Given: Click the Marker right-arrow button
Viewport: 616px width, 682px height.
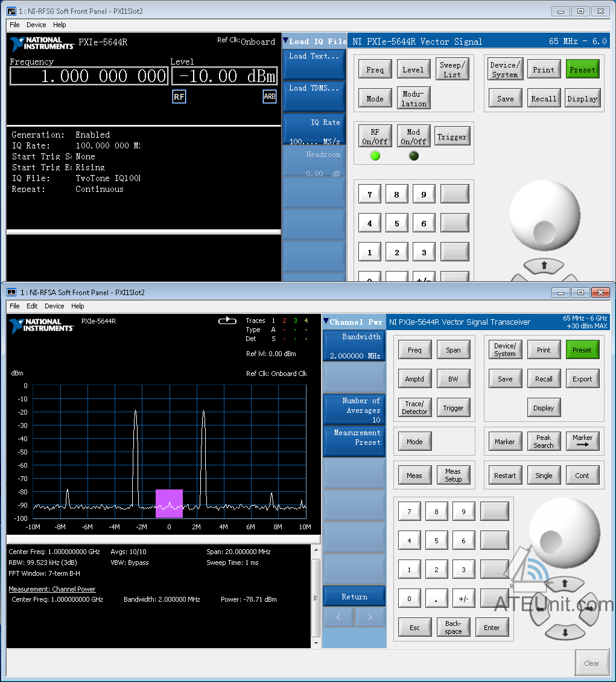Looking at the screenshot, I should click(582, 441).
